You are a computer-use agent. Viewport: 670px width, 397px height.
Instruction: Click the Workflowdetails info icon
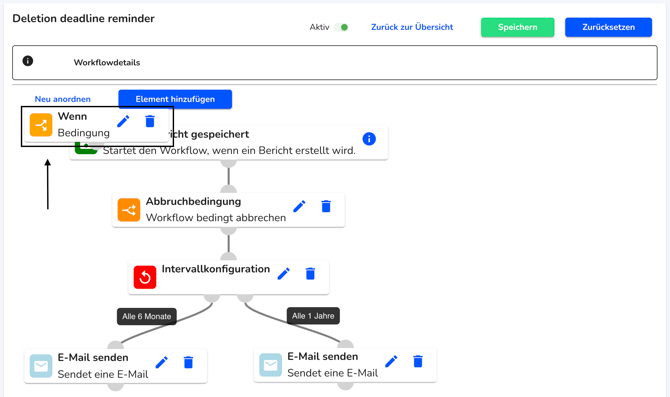(28, 61)
